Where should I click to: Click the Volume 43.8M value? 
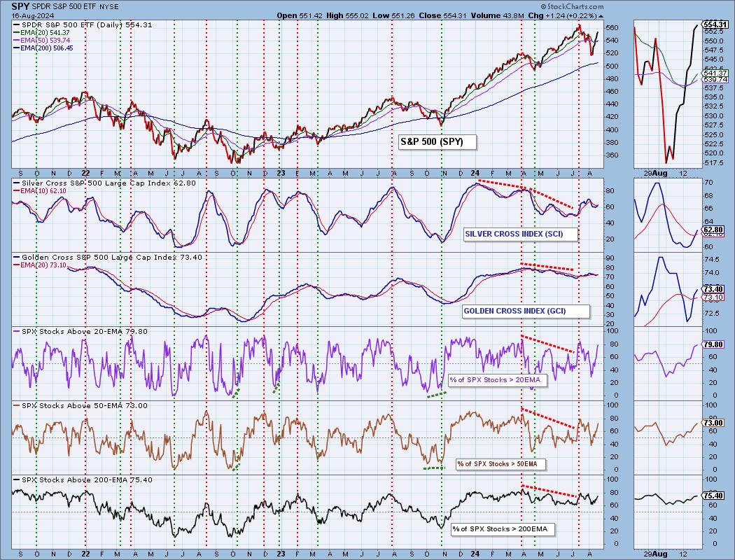(497, 15)
